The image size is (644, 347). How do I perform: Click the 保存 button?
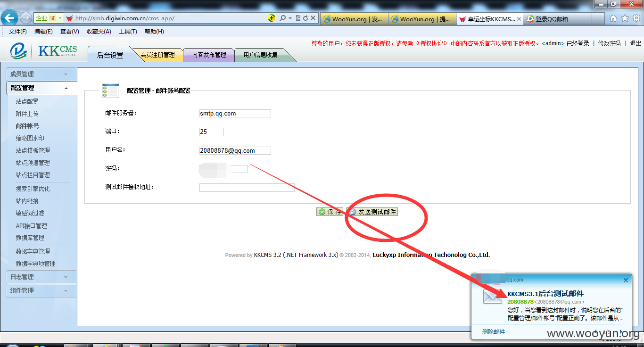point(330,212)
